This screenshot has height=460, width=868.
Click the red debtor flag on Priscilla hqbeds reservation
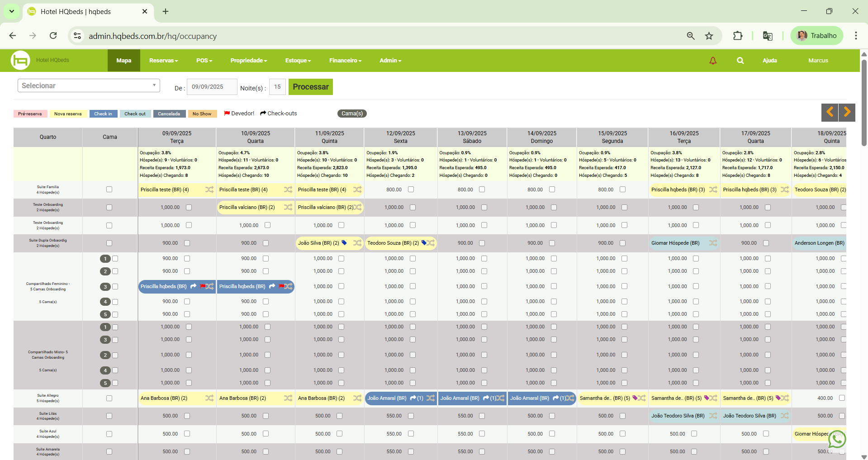(202, 286)
